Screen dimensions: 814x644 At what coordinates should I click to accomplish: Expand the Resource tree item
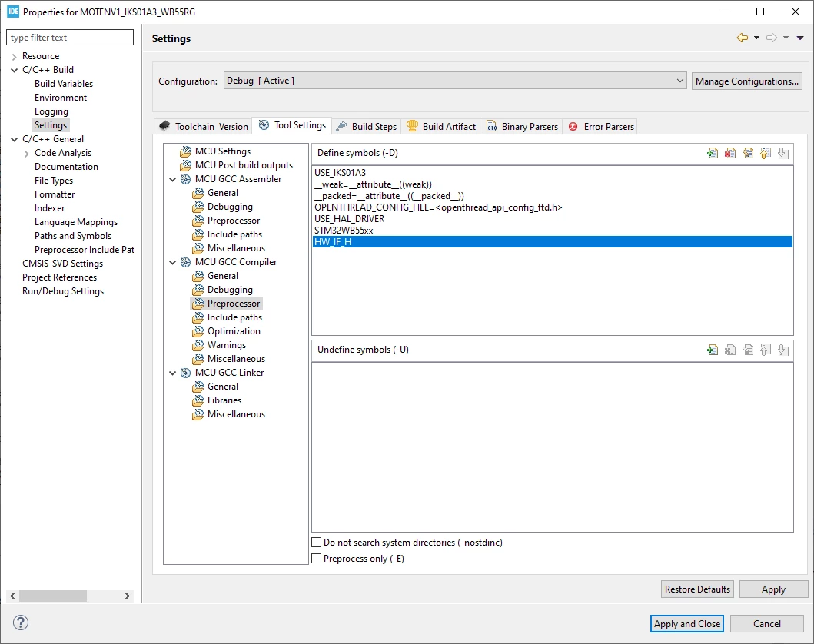(x=15, y=56)
